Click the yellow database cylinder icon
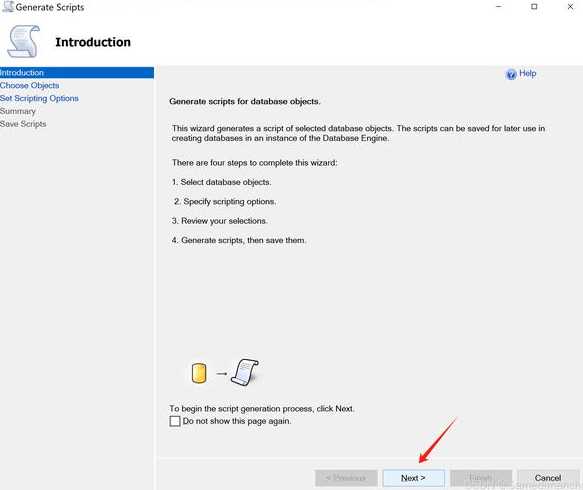 point(199,373)
